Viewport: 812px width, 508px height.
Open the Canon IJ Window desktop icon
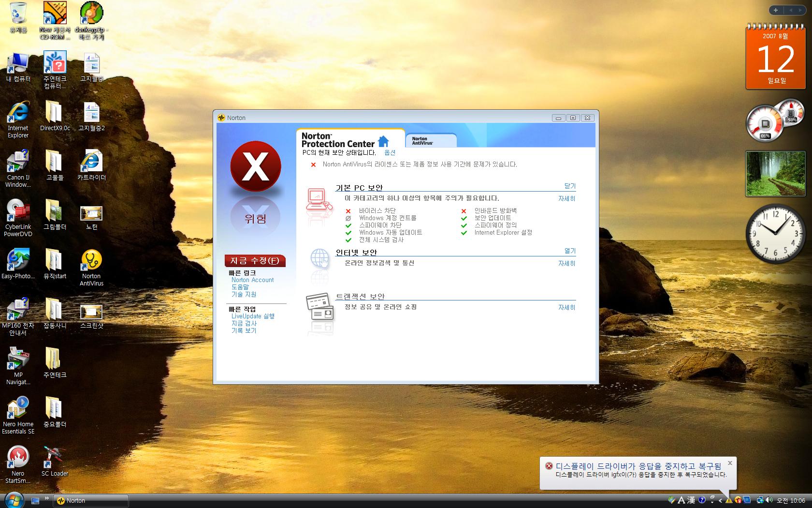coord(18,169)
